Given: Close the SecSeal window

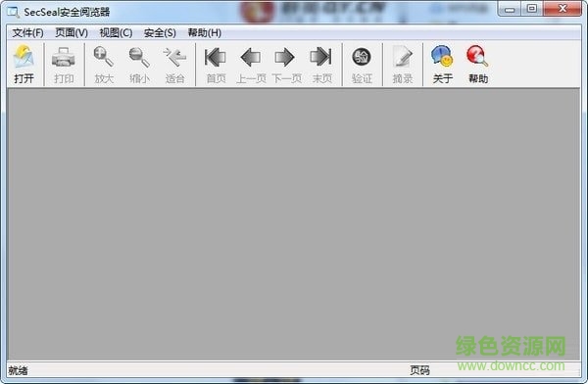Looking at the screenshot, I should point(563,9).
